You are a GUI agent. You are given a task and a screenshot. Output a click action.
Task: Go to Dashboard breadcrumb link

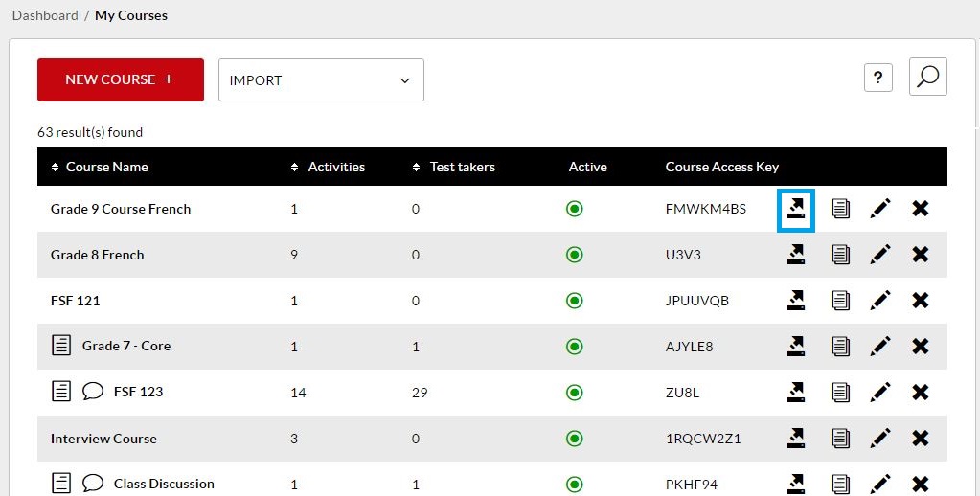pos(45,15)
